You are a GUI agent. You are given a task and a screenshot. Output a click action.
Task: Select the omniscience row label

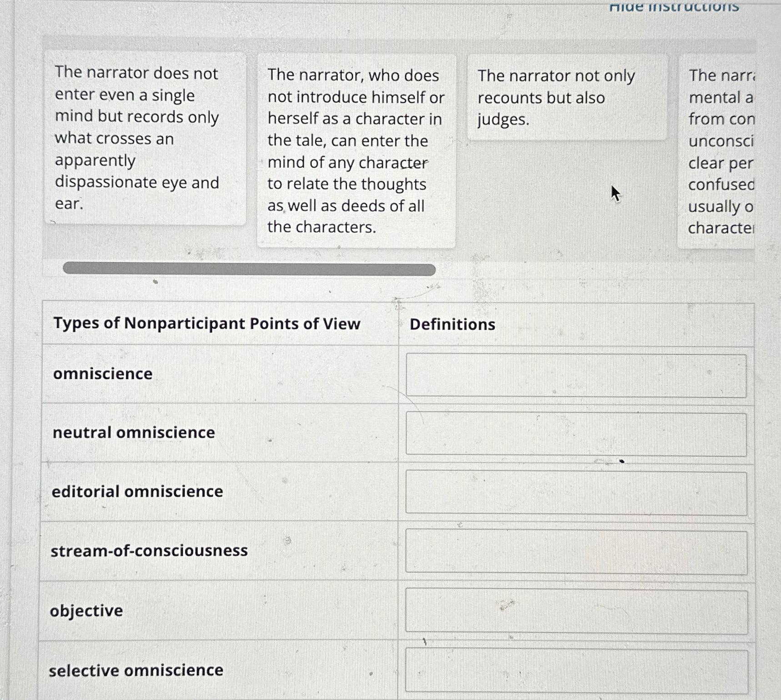pyautogui.click(x=102, y=374)
